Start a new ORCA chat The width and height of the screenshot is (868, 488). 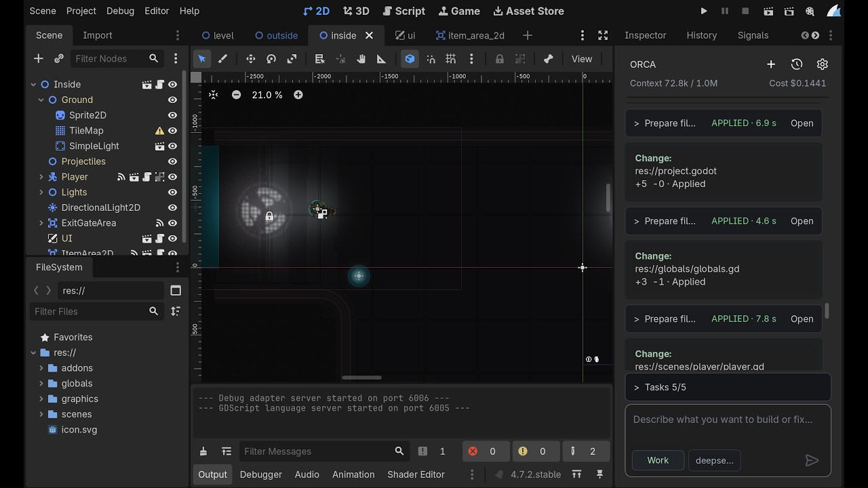pyautogui.click(x=771, y=64)
